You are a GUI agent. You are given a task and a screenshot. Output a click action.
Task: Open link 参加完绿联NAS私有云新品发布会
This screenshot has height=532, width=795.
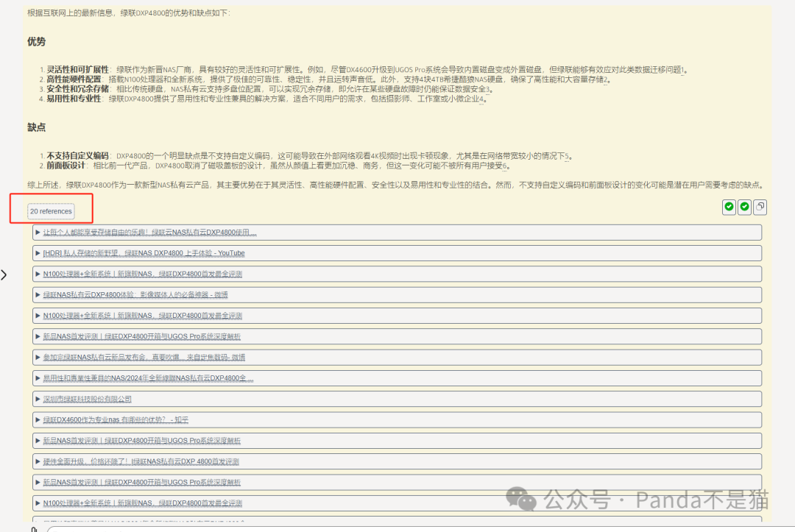144,357
